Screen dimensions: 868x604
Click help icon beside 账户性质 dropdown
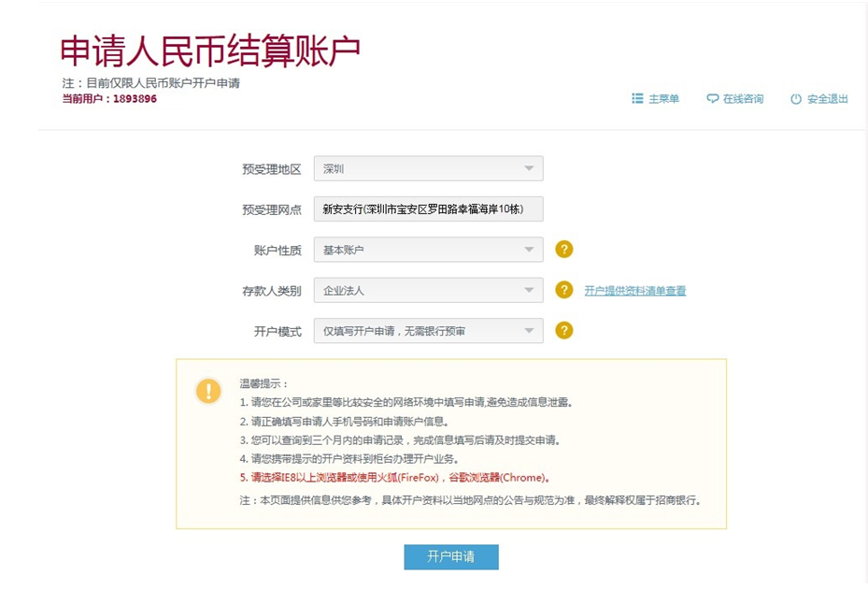pos(563,250)
